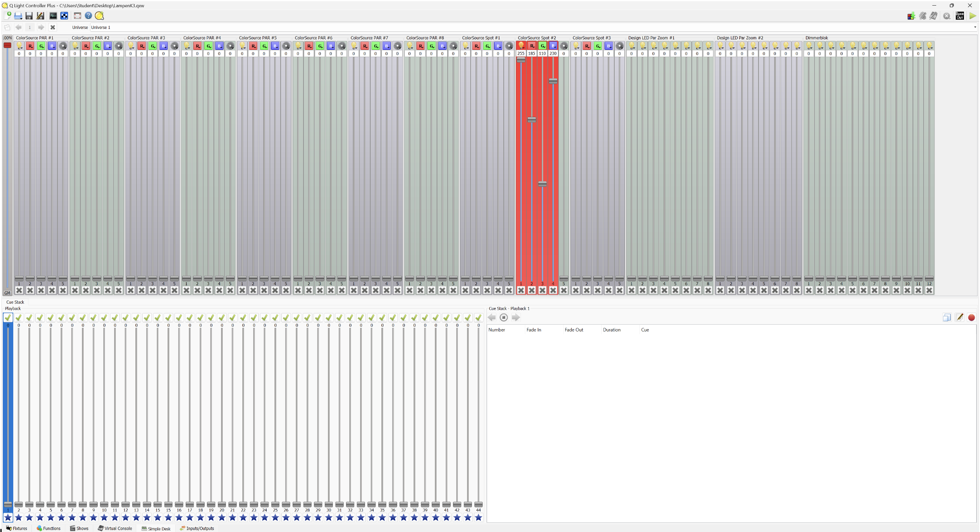Open the DMX monitor
Viewport: 980px width, 532px height.
pos(53,16)
